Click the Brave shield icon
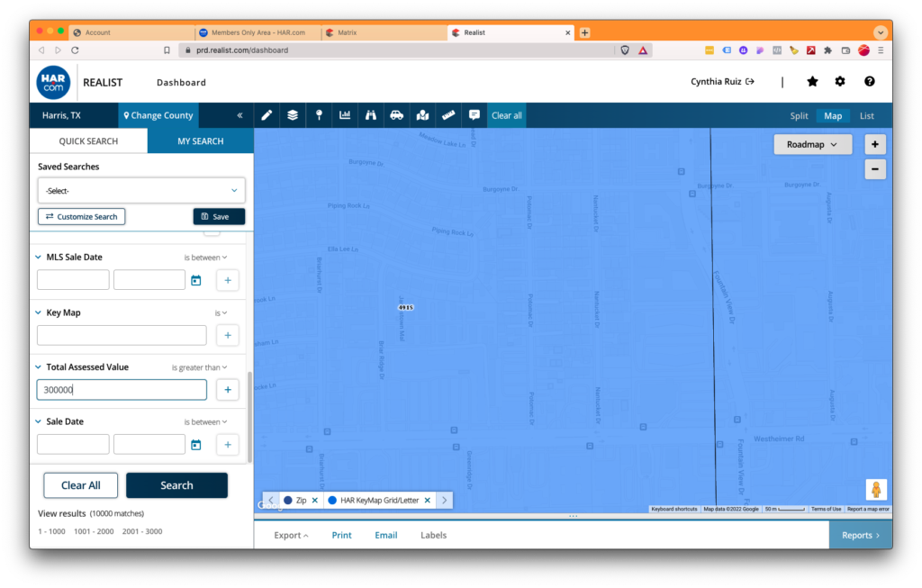922x588 pixels. 625,50
